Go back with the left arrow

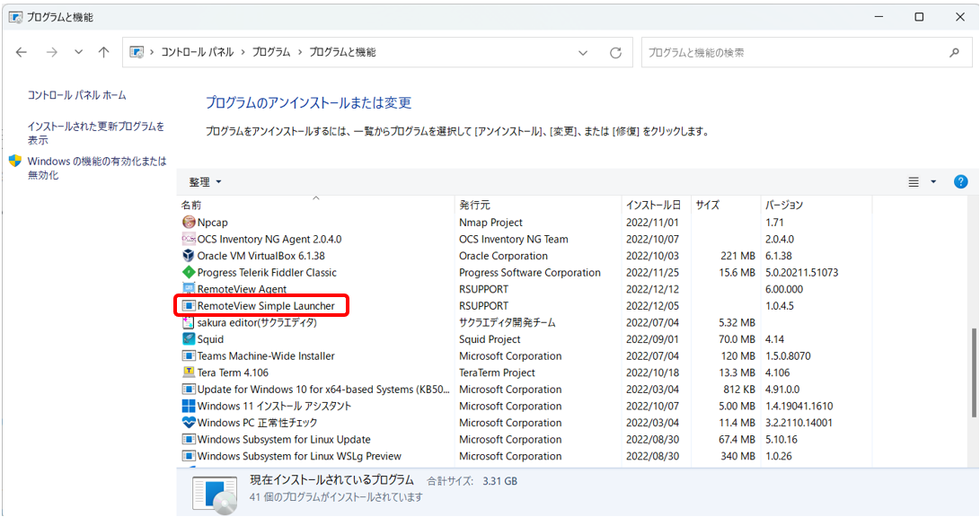coord(22,52)
